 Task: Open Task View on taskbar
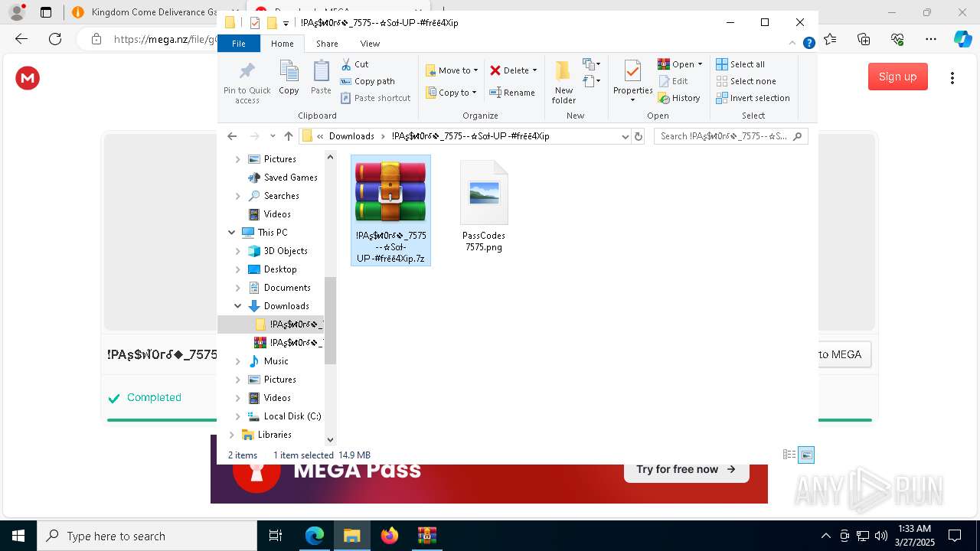click(276, 536)
